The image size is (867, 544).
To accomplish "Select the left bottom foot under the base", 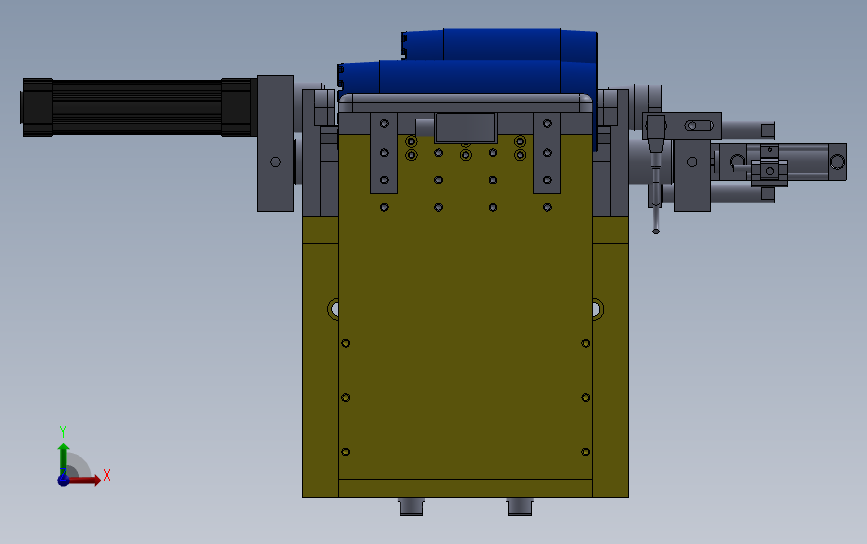I will (x=411, y=506).
